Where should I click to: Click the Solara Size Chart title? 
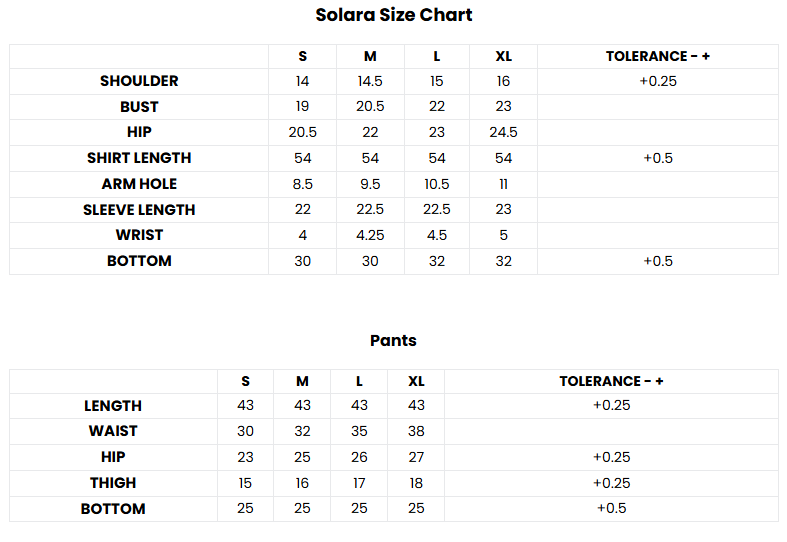point(393,15)
